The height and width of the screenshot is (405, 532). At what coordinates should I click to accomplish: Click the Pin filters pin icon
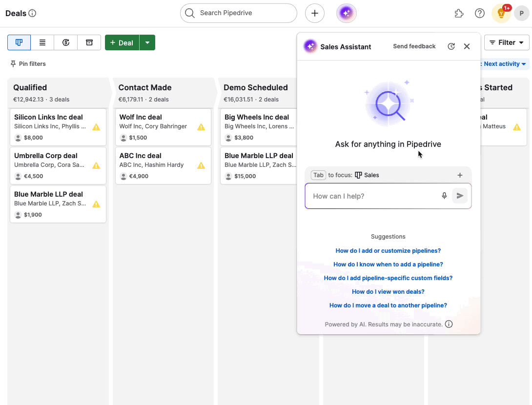click(13, 64)
